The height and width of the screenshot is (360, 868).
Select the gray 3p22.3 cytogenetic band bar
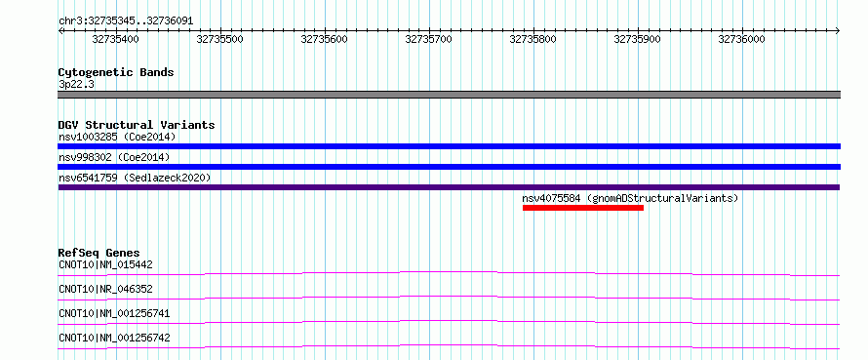point(449,95)
